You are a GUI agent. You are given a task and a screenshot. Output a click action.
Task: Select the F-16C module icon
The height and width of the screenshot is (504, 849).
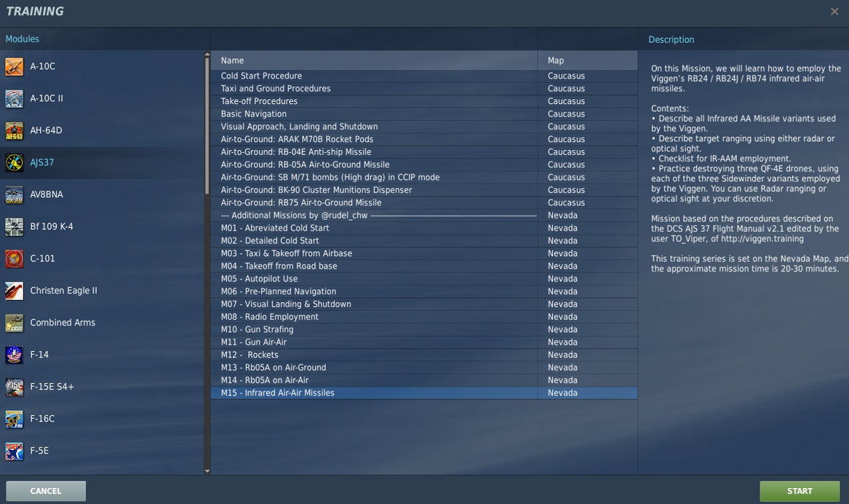(14, 419)
